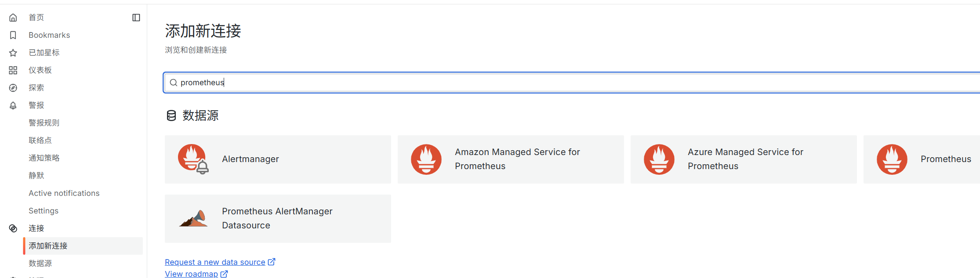Follow the View roadmap link
The height and width of the screenshot is (278, 980).
click(x=196, y=274)
